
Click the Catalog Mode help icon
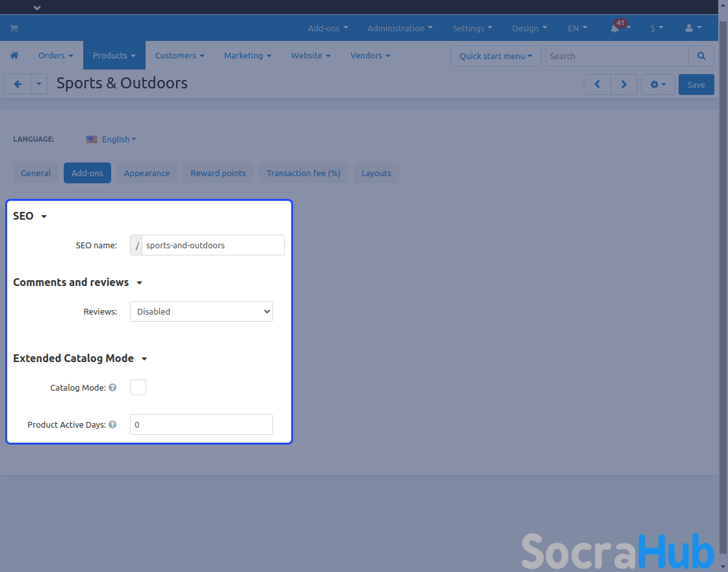pos(112,387)
